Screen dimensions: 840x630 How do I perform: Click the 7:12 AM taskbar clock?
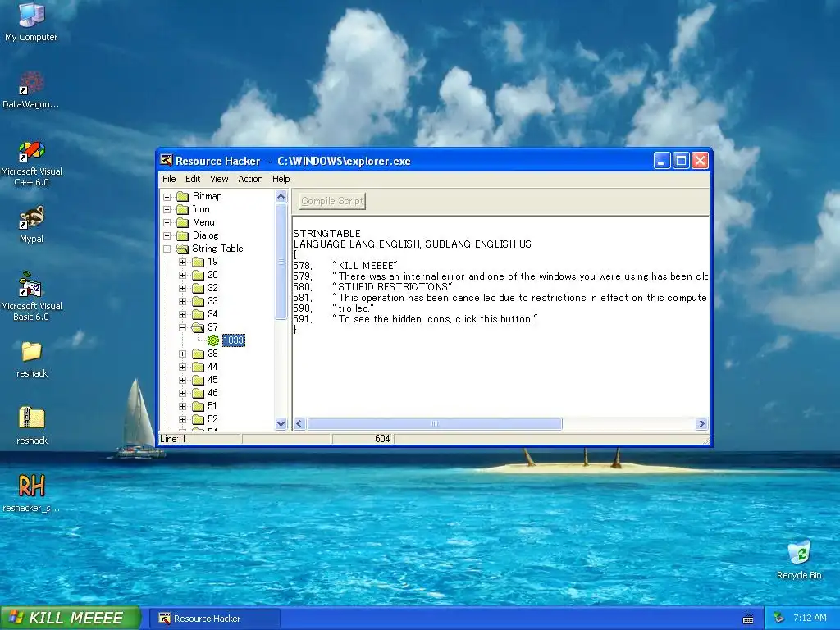[810, 619]
